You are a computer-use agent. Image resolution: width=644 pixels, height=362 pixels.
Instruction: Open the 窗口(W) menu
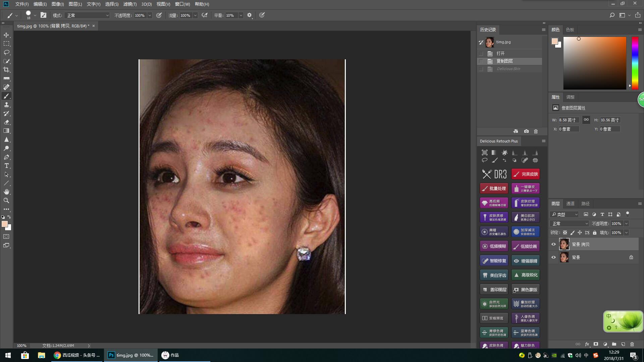182,4
